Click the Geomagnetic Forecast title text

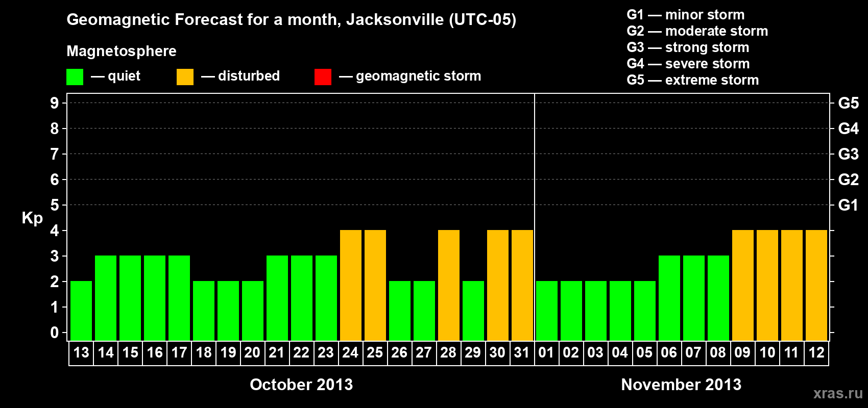pos(292,20)
